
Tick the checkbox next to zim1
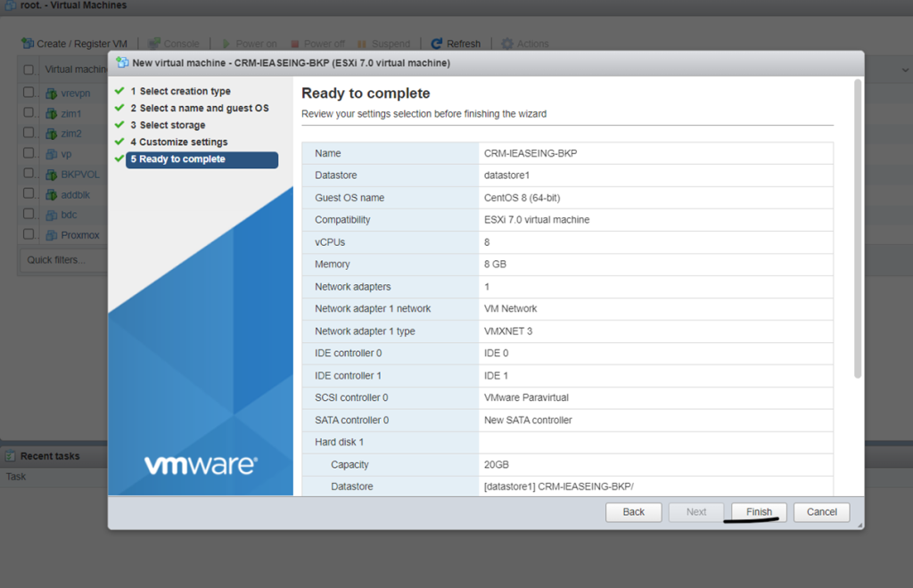[29, 113]
